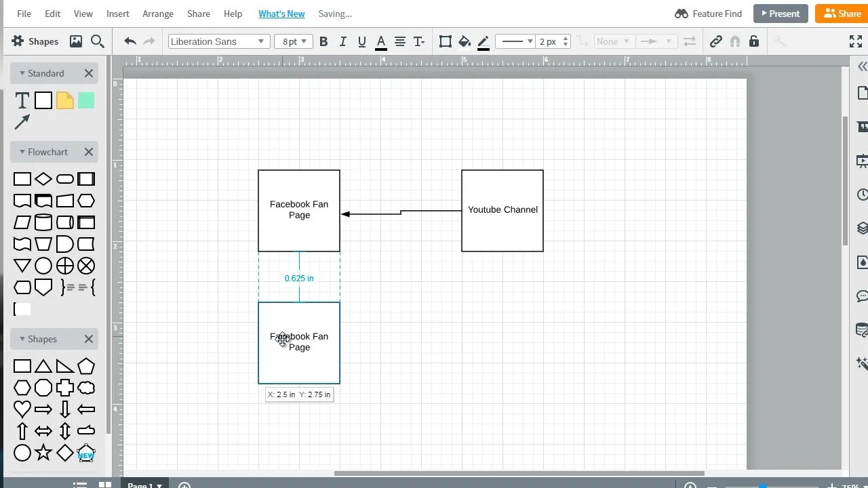868x488 pixels.
Task: Click the Youtube Channel box on canvas
Action: coord(502,211)
